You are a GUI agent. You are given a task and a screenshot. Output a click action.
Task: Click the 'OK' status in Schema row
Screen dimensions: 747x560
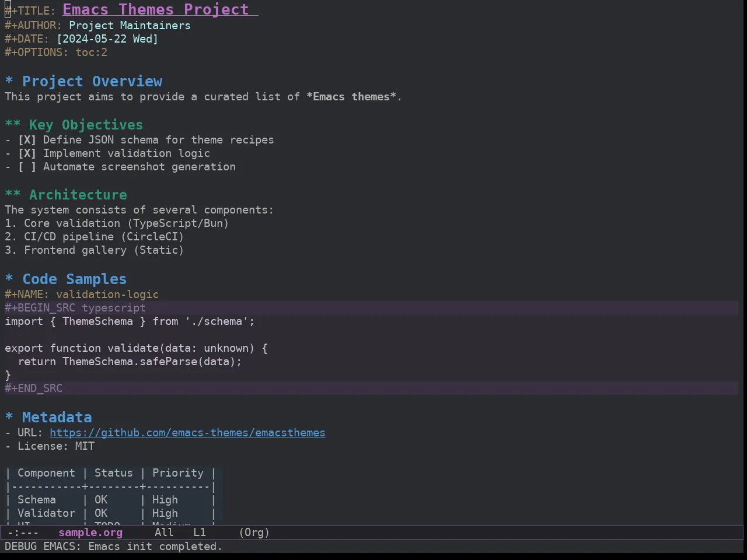coord(101,500)
